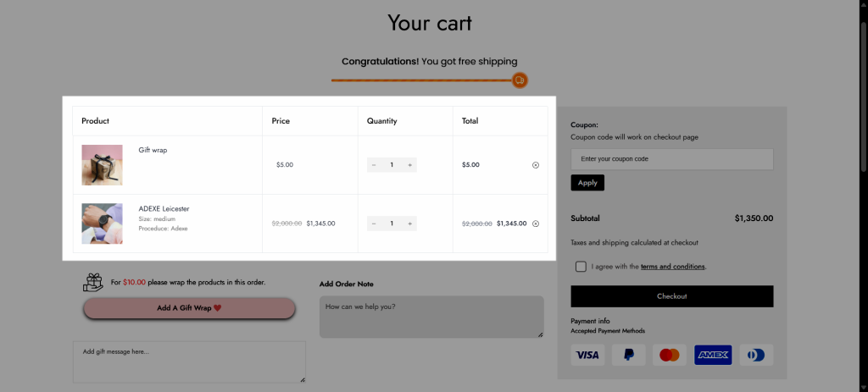Select the Diners Club payment icon

coord(755,355)
